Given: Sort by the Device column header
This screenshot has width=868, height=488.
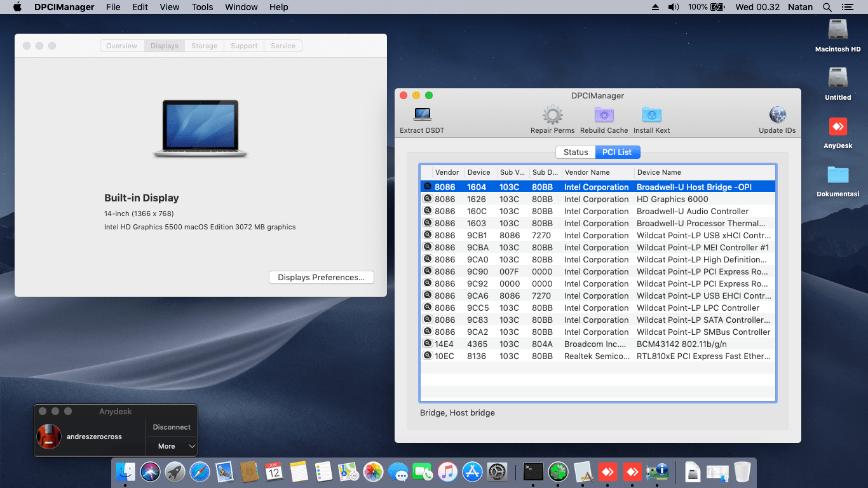Looking at the screenshot, I should tap(480, 172).
